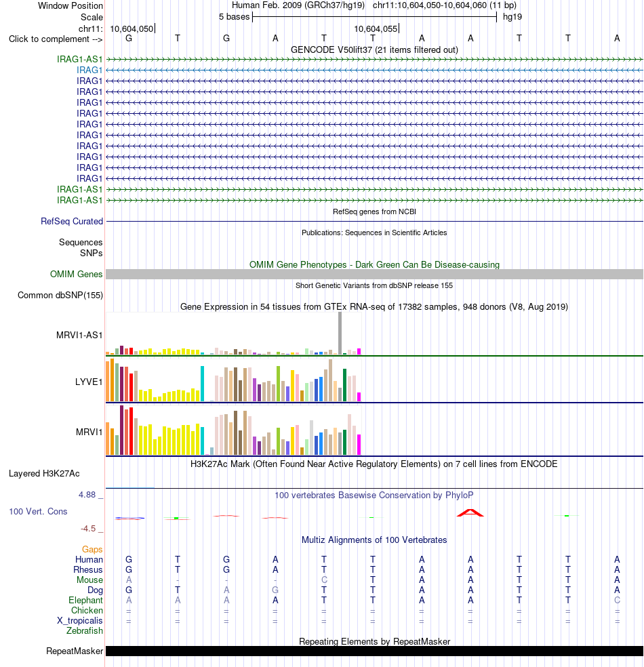Screen dimensions: 644x667
Task: Click the MRVI1 expression label
Action: point(89,432)
